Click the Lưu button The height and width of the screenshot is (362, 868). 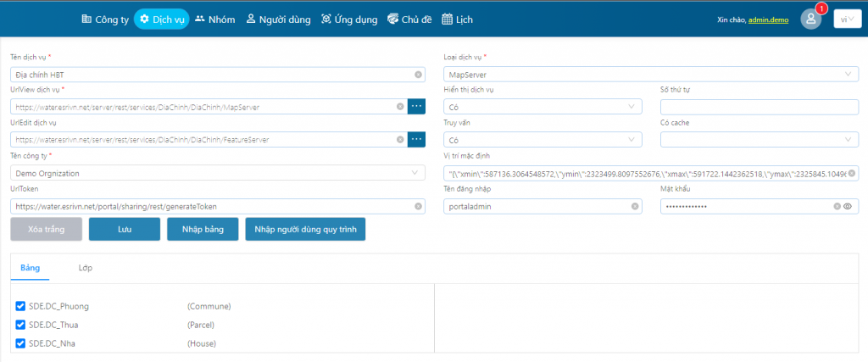pos(125,230)
